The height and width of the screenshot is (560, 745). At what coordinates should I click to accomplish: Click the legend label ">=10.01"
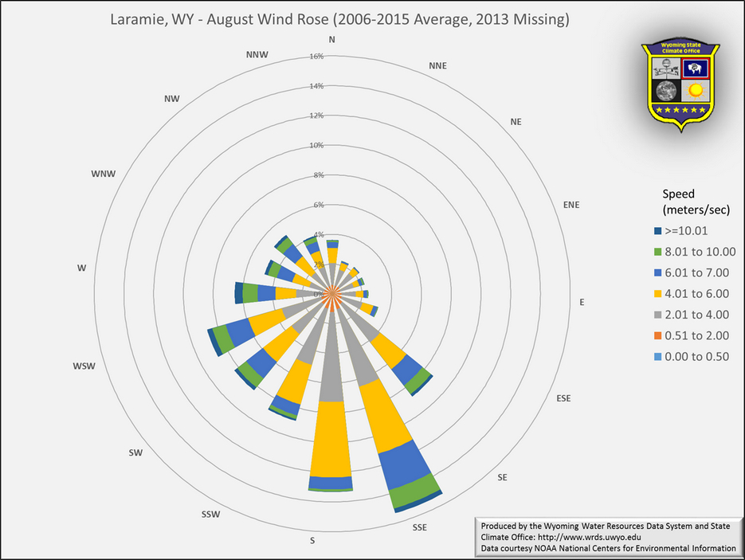tap(686, 231)
